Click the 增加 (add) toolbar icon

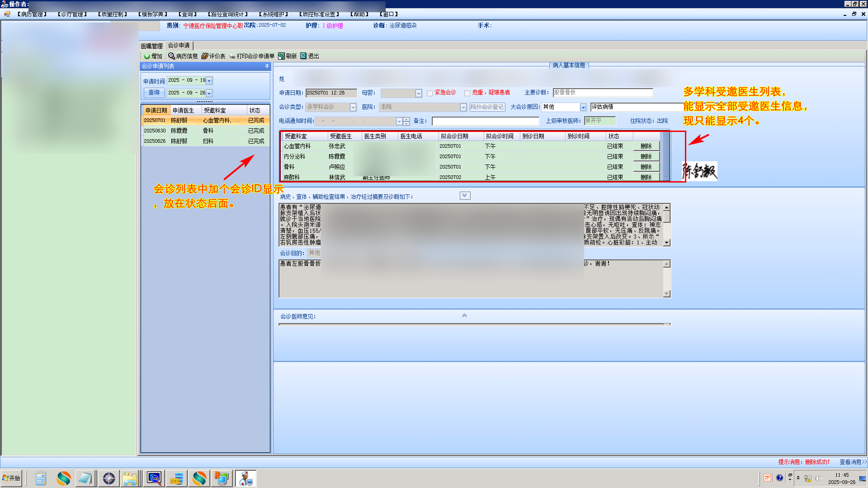point(147,56)
